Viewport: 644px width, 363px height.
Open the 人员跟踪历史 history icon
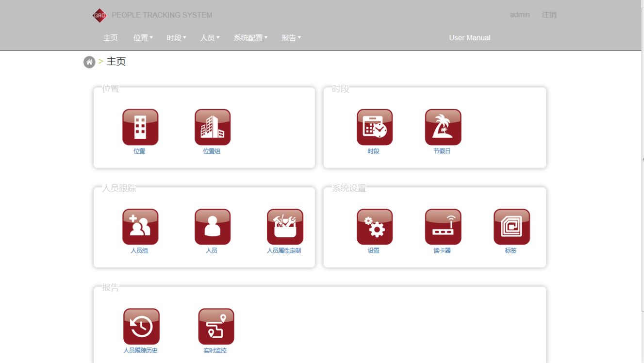click(x=141, y=327)
